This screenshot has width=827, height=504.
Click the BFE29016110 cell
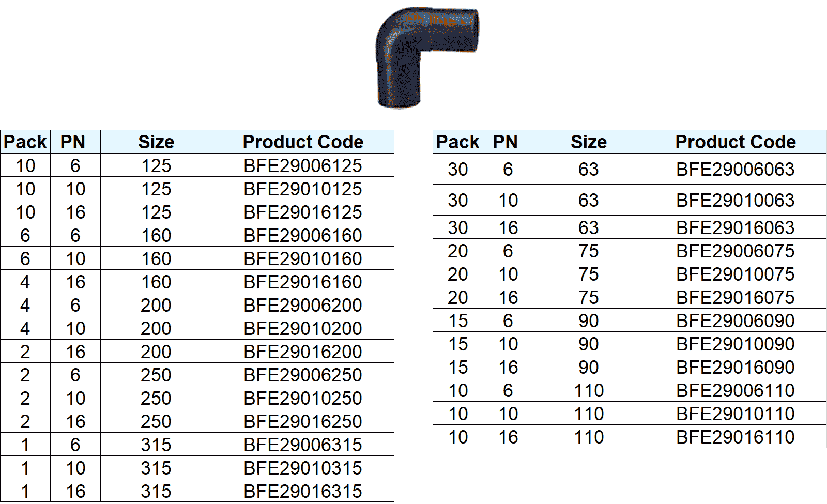(735, 437)
